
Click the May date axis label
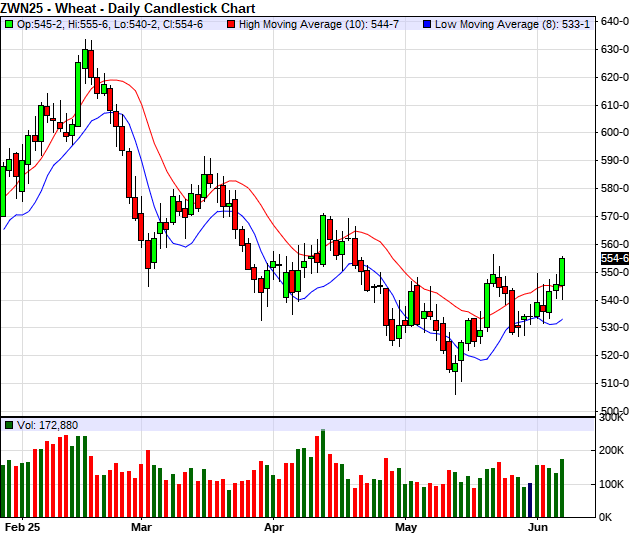click(405, 526)
